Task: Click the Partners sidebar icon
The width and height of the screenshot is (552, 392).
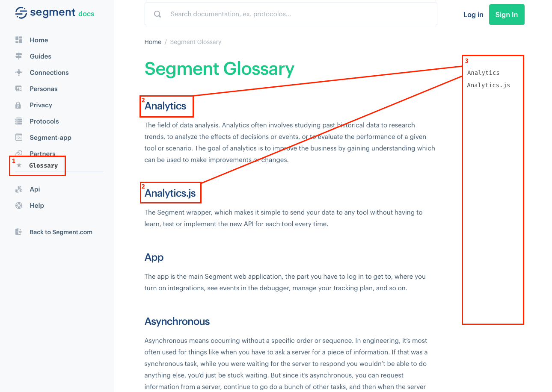Action: click(19, 153)
